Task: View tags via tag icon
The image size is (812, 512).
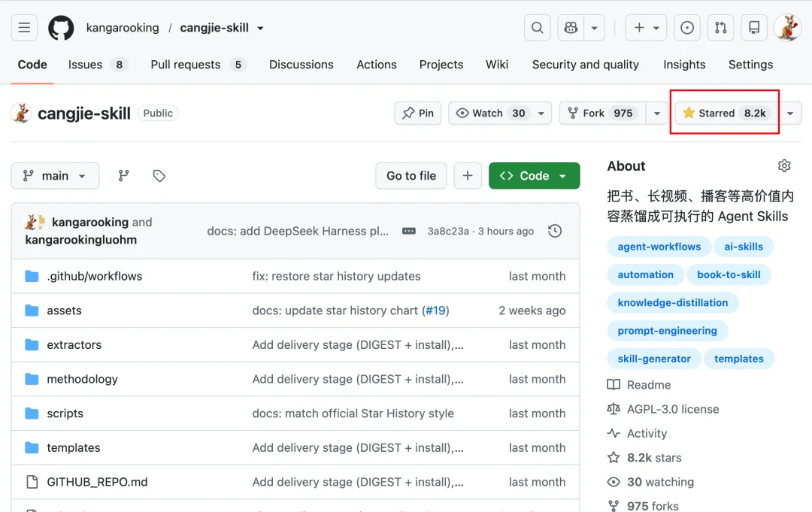Action: pos(159,176)
